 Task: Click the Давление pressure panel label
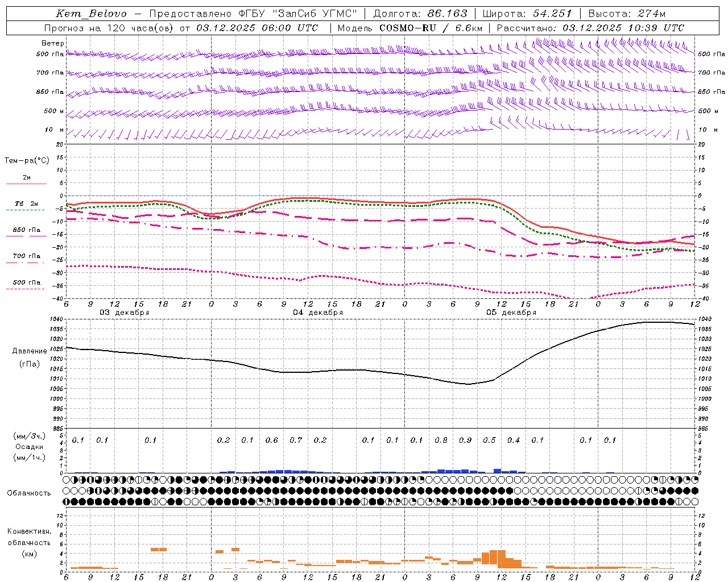click(x=30, y=351)
